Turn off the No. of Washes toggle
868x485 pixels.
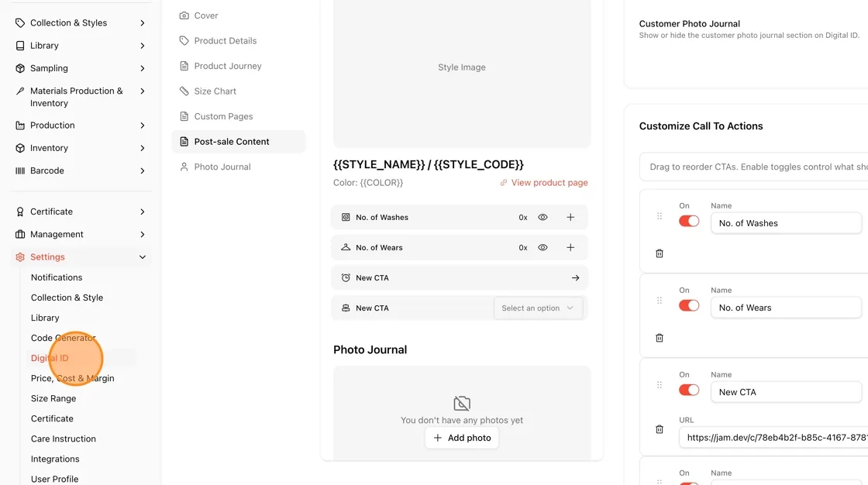[x=689, y=222]
